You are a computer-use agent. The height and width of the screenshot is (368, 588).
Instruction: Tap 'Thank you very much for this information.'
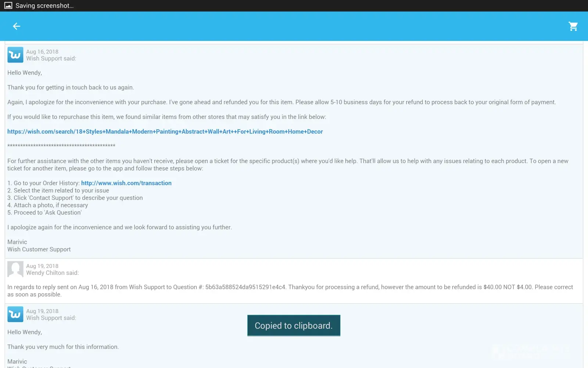pyautogui.click(x=63, y=347)
